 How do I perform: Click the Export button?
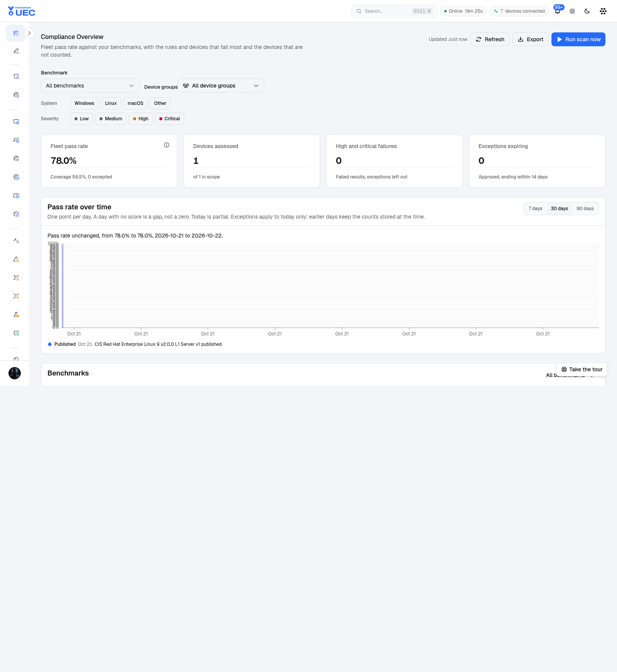[530, 39]
